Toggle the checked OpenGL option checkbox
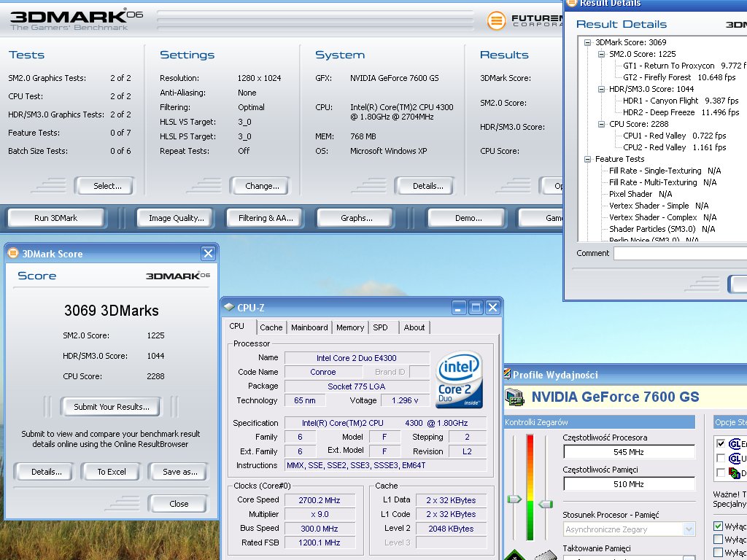The height and width of the screenshot is (560, 747). (720, 443)
